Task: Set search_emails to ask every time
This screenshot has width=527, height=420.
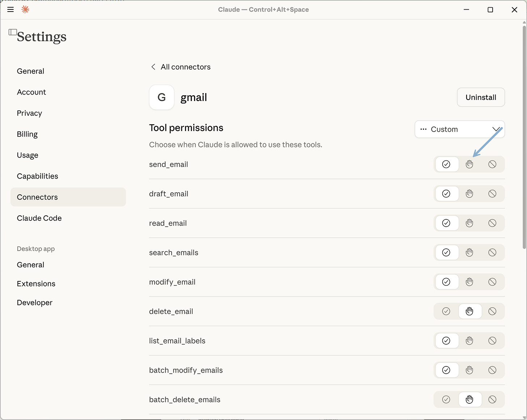Action: click(469, 252)
